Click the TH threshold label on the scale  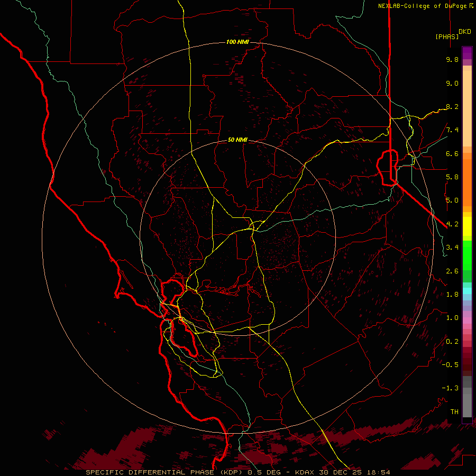point(454,411)
